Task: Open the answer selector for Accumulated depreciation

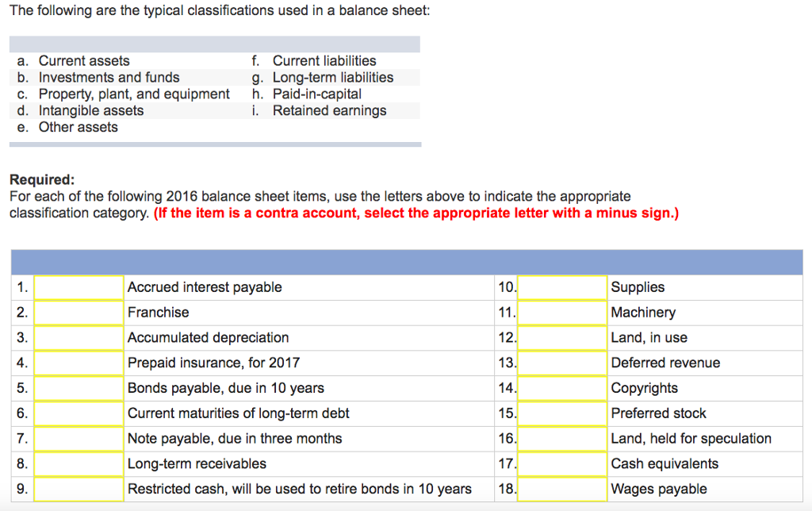Action: click(x=78, y=337)
